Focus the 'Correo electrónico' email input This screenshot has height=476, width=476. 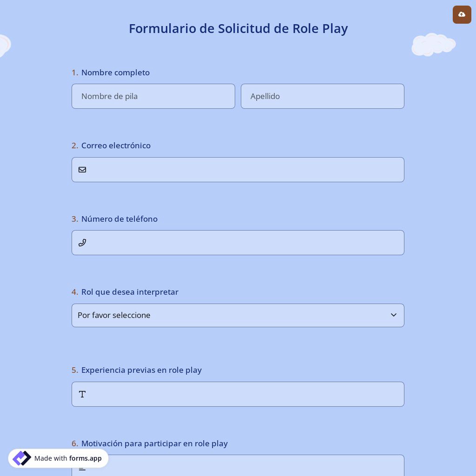pyautogui.click(x=238, y=169)
